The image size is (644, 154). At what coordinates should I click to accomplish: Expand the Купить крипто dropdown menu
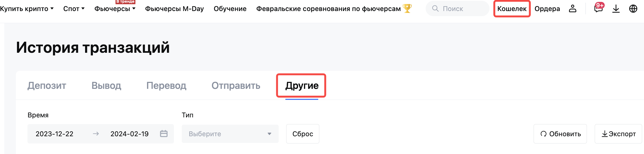27,9
